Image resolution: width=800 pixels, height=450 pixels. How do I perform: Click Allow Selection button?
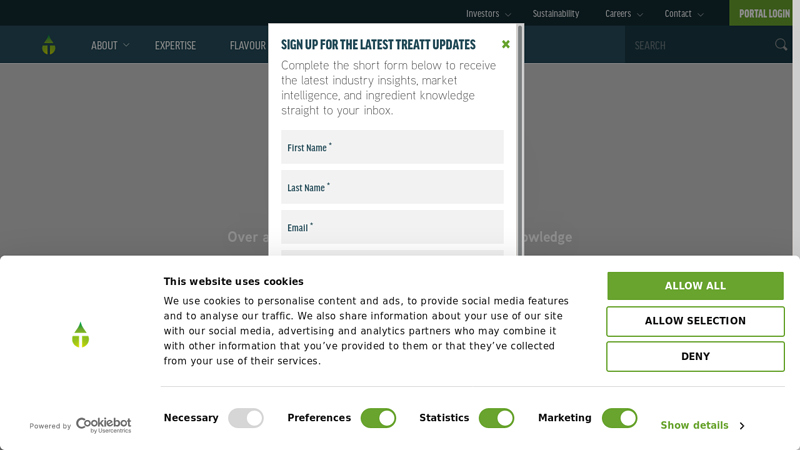click(x=695, y=321)
